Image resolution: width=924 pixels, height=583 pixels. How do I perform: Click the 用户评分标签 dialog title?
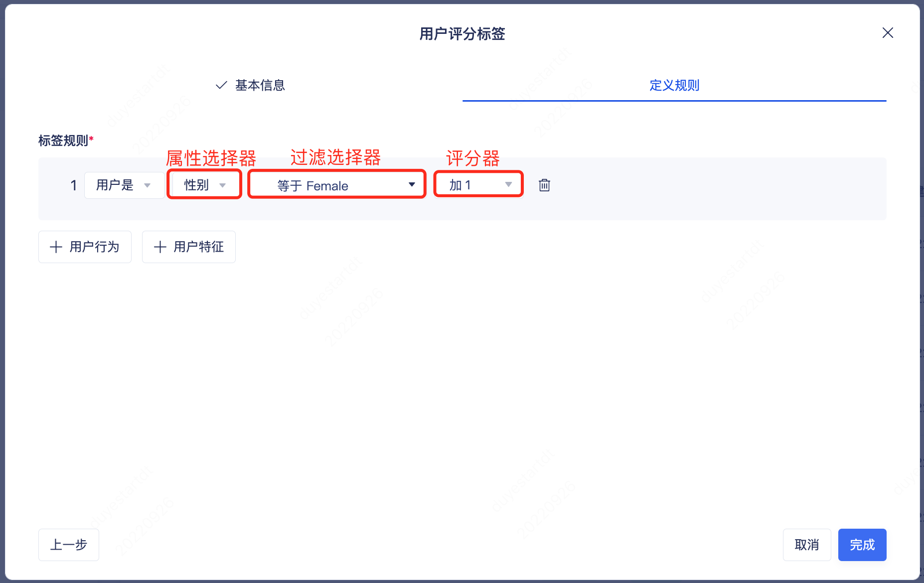tap(462, 34)
